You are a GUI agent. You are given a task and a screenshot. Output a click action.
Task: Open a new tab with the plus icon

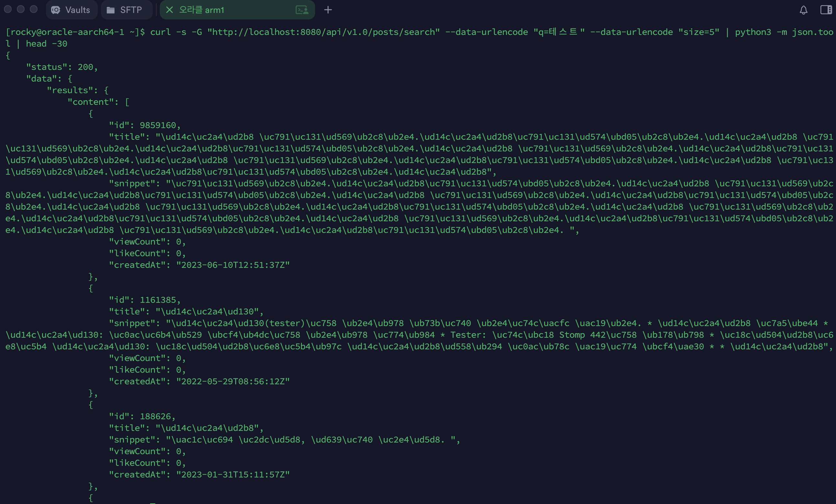(328, 10)
